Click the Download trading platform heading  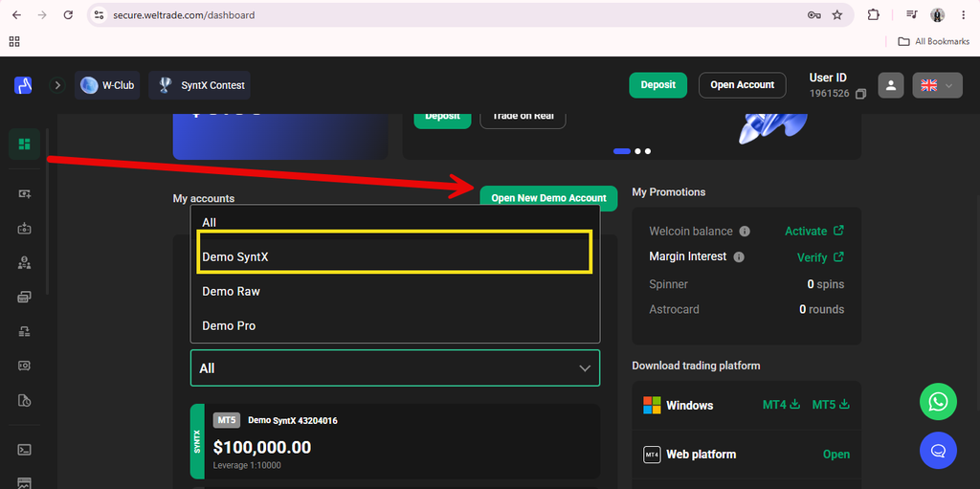pos(696,366)
